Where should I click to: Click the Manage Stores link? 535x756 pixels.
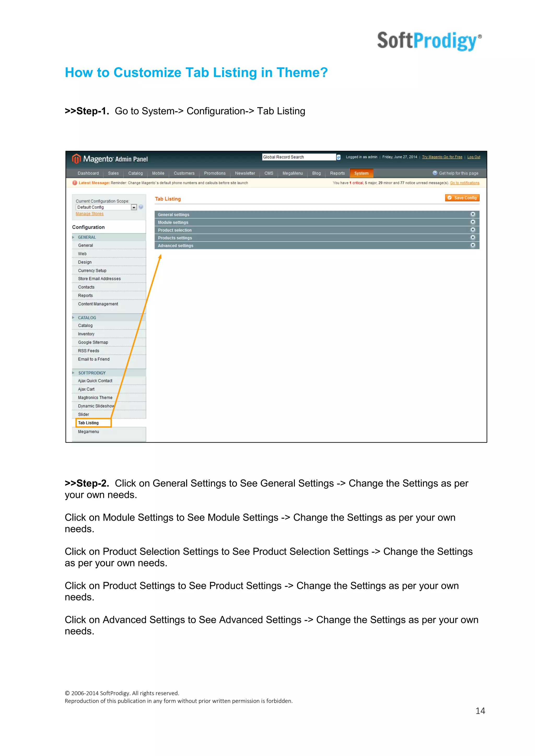point(90,214)
